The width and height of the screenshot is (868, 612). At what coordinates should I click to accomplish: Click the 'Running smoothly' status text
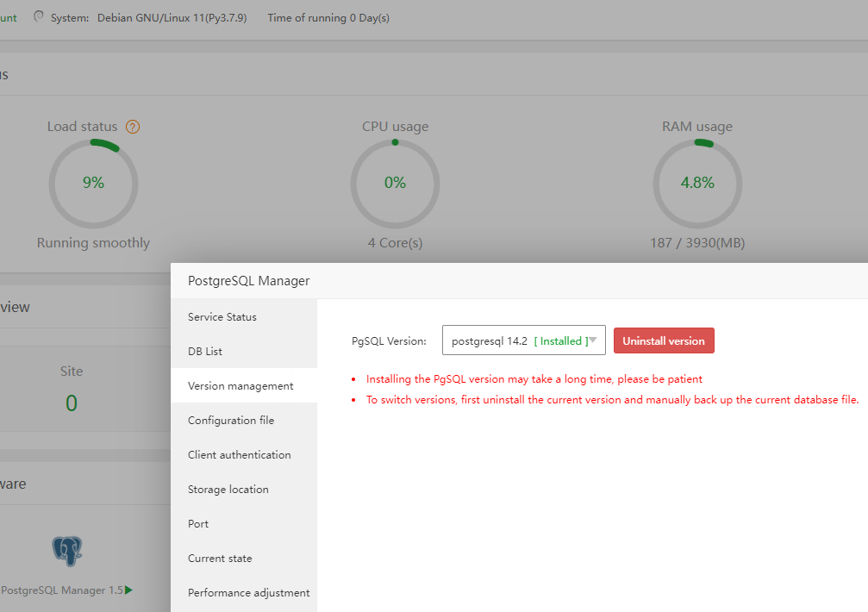pyautogui.click(x=94, y=242)
